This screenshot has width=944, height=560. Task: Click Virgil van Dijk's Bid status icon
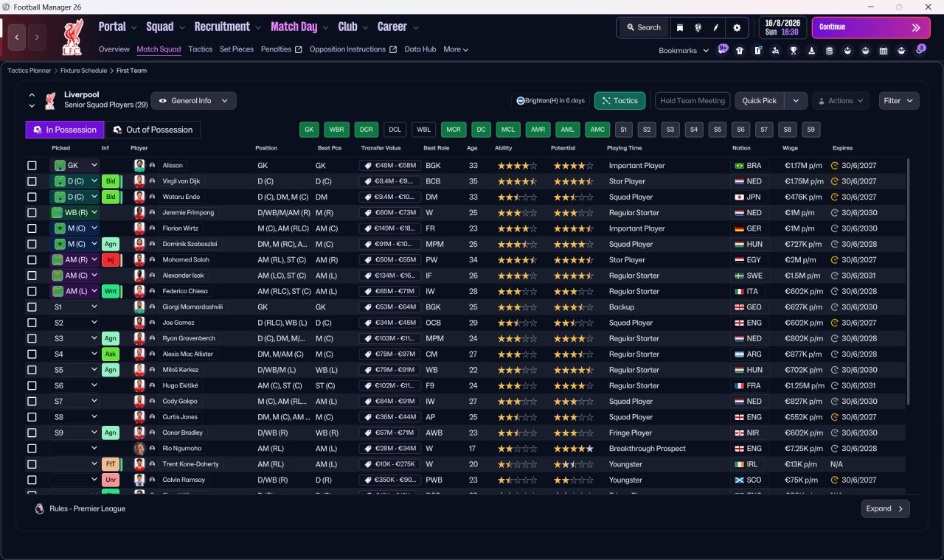(x=111, y=181)
